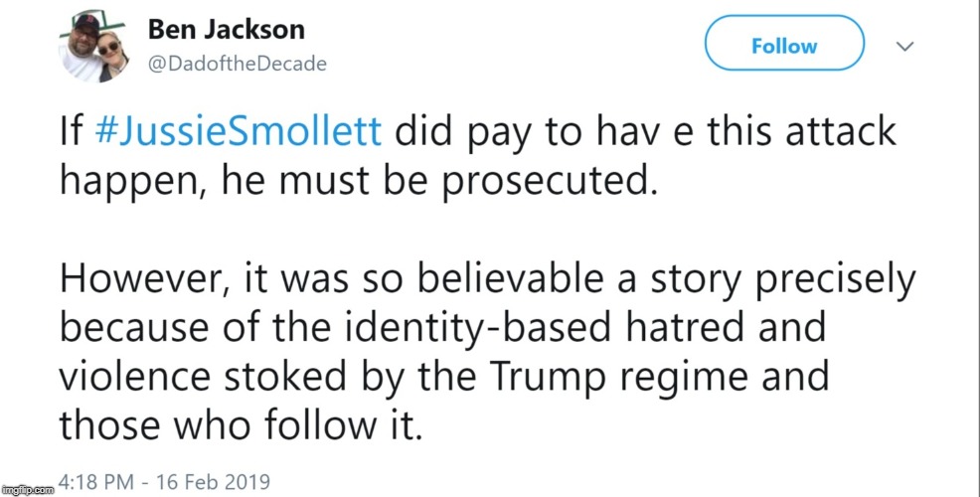Click the 4:18 PM time text
980x497 pixels.
point(94,482)
